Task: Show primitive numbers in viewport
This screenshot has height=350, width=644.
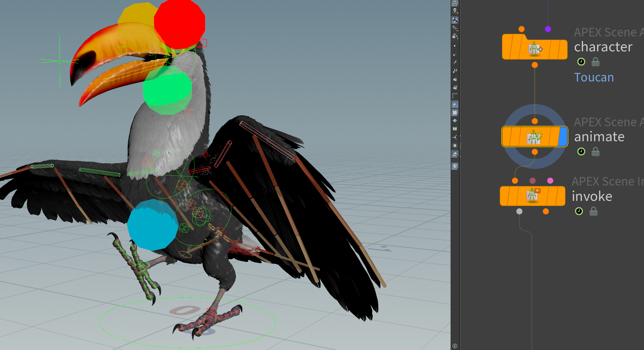Action: click(455, 87)
